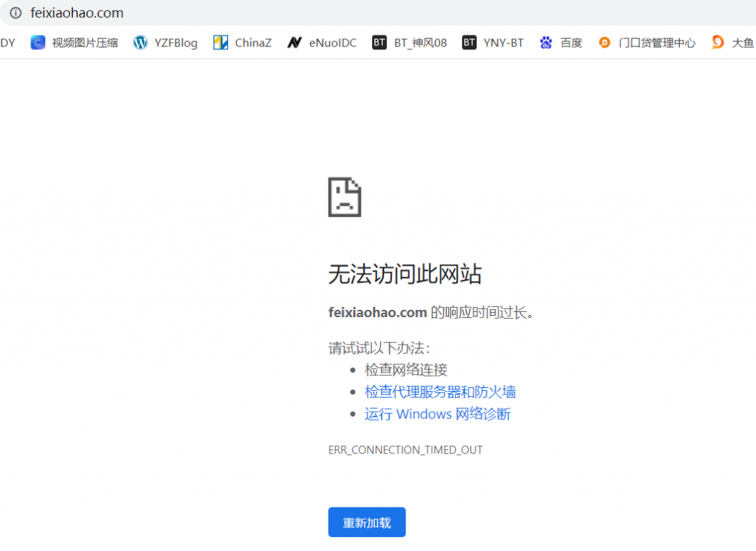Open the BT_神风08 bookmark
Viewport: 756px width, 551px height.
tap(410, 43)
